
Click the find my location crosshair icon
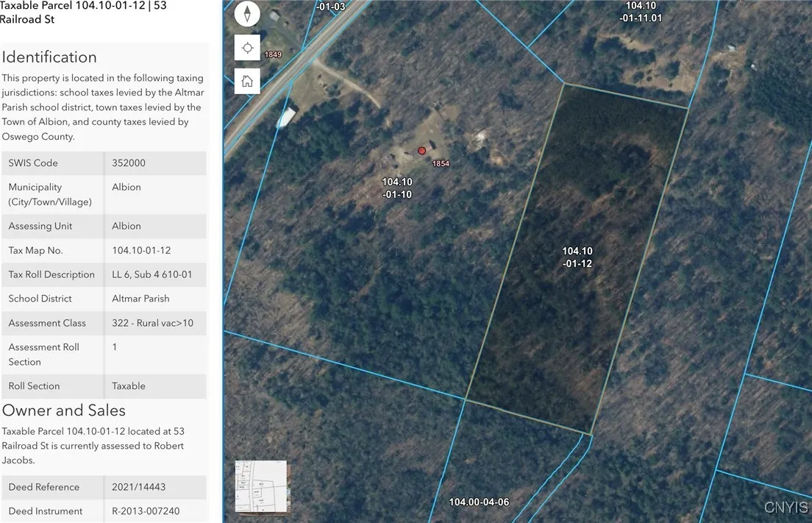tap(247, 48)
